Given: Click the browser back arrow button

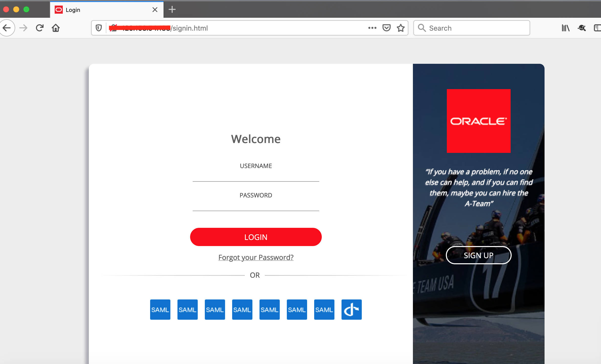Looking at the screenshot, I should (x=7, y=28).
